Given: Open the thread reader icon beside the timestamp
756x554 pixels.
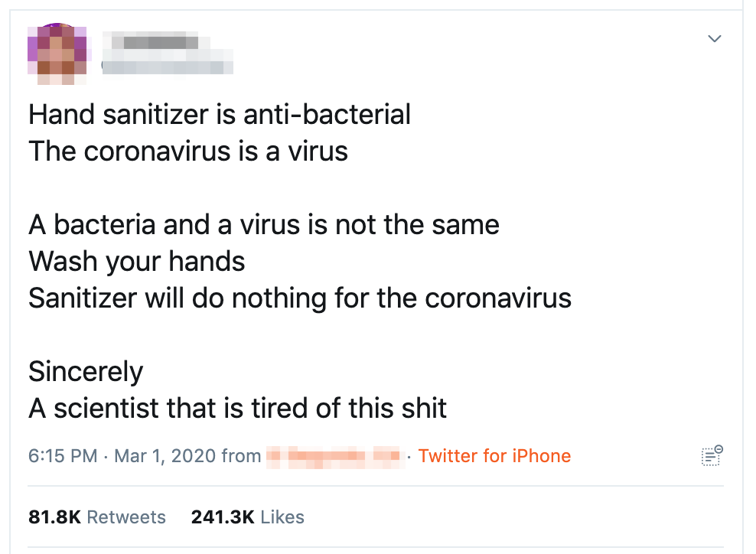Looking at the screenshot, I should point(712,455).
